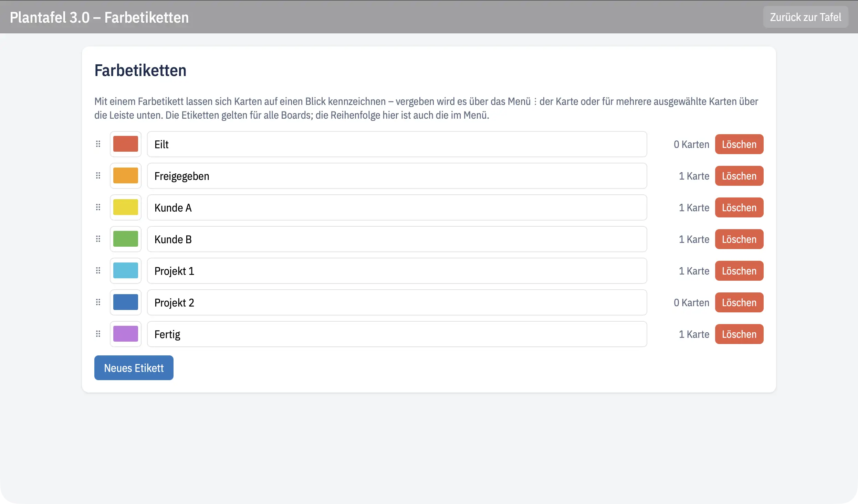Open the light blue swatch for Projekt 1
Viewport: 858px width, 504px height.
[126, 271]
